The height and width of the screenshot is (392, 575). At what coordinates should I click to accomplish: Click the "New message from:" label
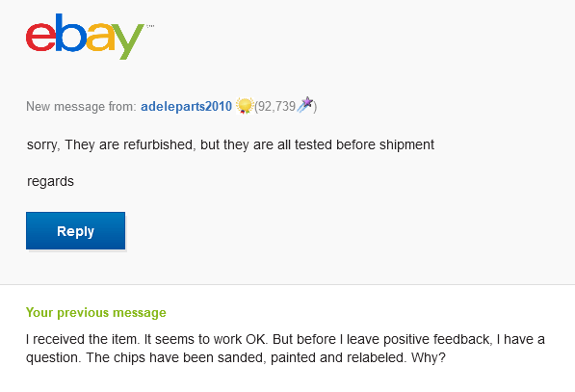tap(81, 106)
